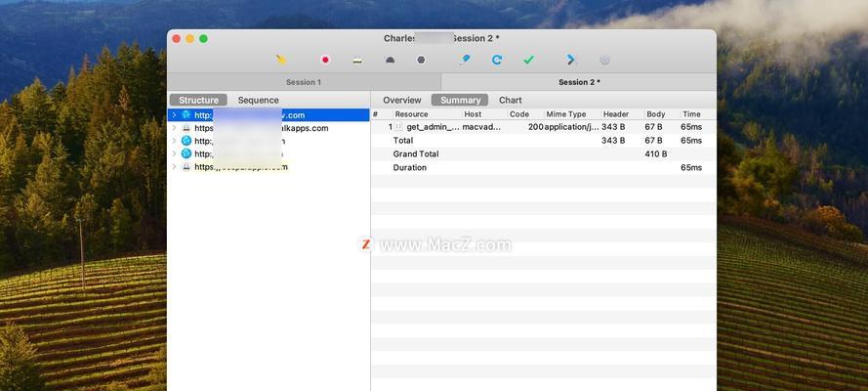Image resolution: width=868 pixels, height=391 pixels.
Task: Open Settings with the gear icon
Action: [604, 60]
